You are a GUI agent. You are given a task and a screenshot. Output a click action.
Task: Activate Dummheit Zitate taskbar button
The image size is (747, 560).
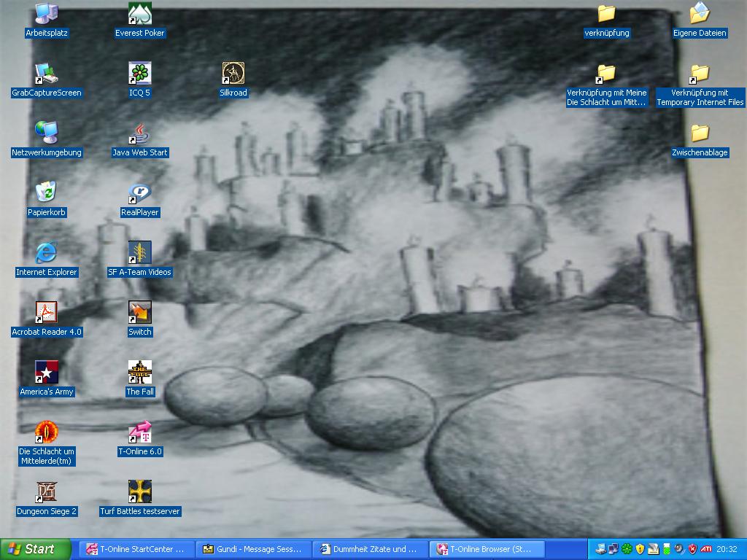pyautogui.click(x=370, y=549)
